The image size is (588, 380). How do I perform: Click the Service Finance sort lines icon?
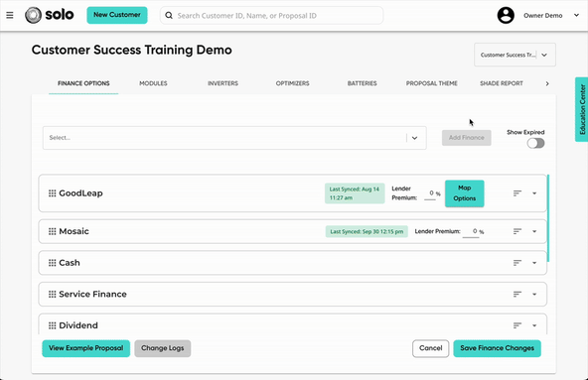click(517, 295)
